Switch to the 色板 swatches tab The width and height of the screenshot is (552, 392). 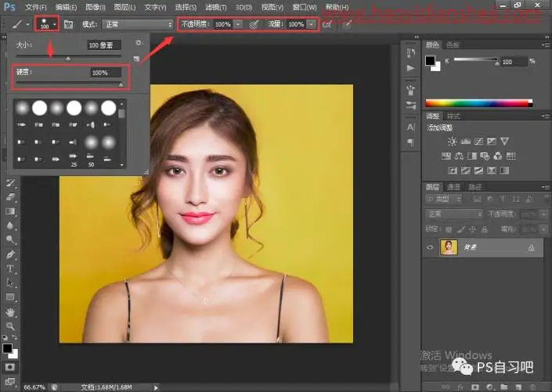(x=453, y=45)
